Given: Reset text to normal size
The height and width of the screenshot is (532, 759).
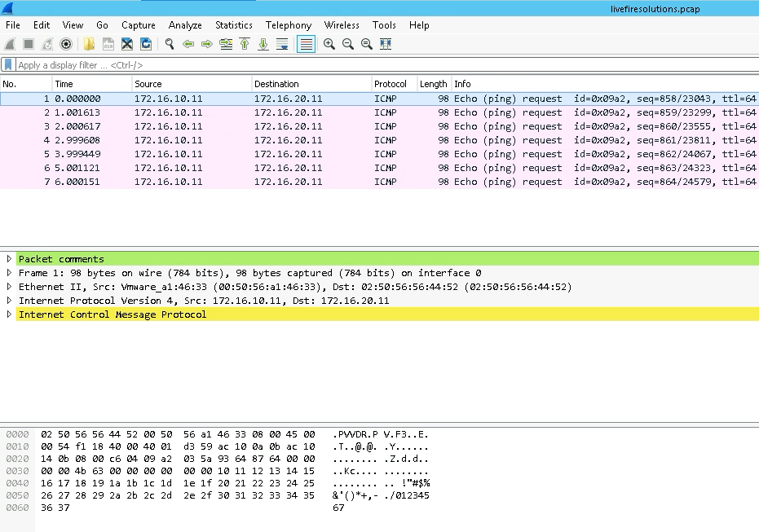Looking at the screenshot, I should tap(367, 45).
